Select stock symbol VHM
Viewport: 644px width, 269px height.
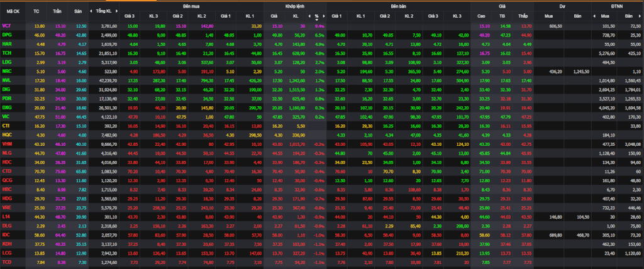pos(6,143)
